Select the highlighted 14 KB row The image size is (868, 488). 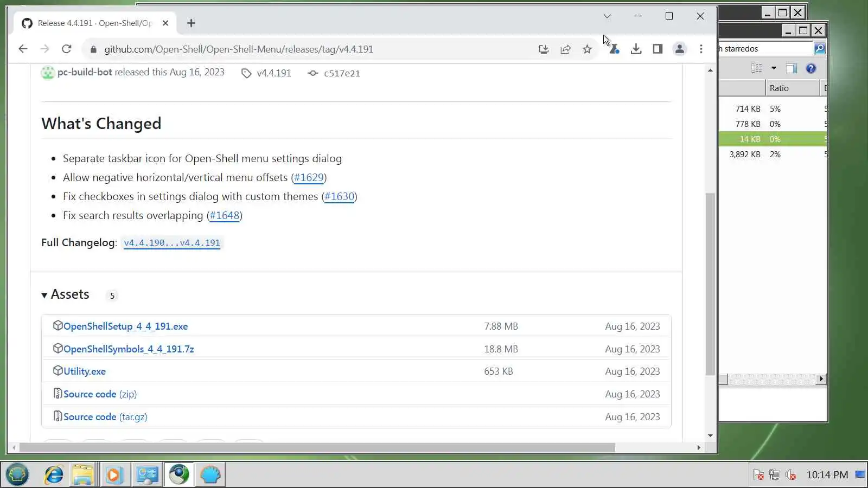coord(773,139)
